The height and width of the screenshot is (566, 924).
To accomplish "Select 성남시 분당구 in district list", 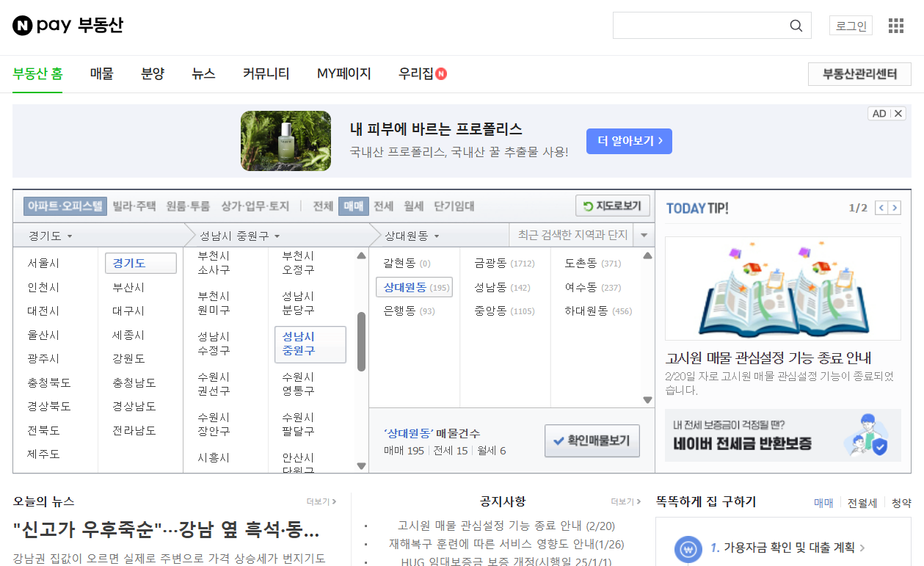I will click(298, 303).
